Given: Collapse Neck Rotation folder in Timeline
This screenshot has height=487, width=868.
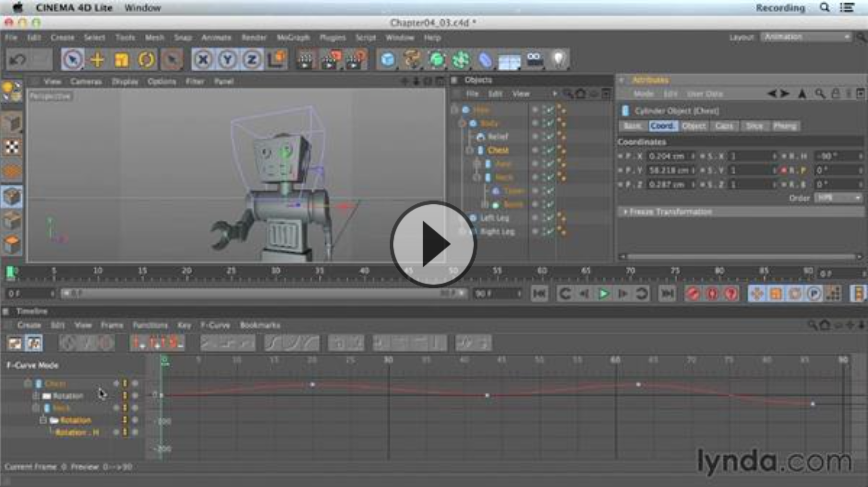Looking at the screenshot, I should [43, 420].
